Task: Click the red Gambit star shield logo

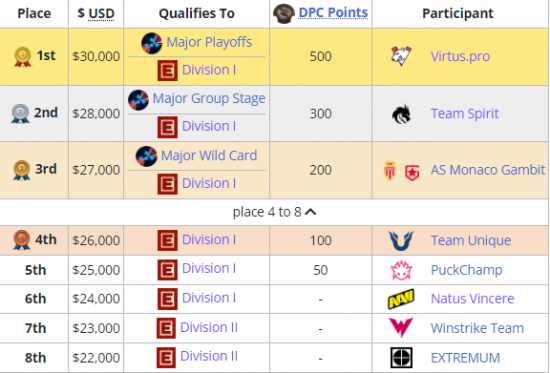Action: coord(412,172)
